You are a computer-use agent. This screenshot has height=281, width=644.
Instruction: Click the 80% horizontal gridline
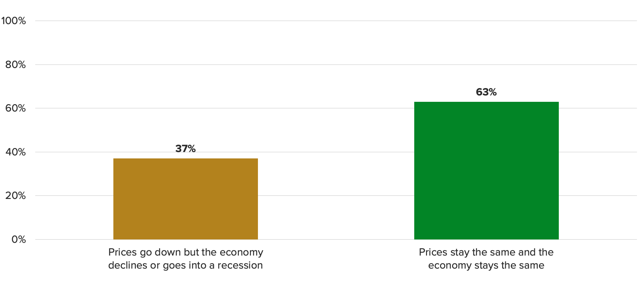[335, 65]
